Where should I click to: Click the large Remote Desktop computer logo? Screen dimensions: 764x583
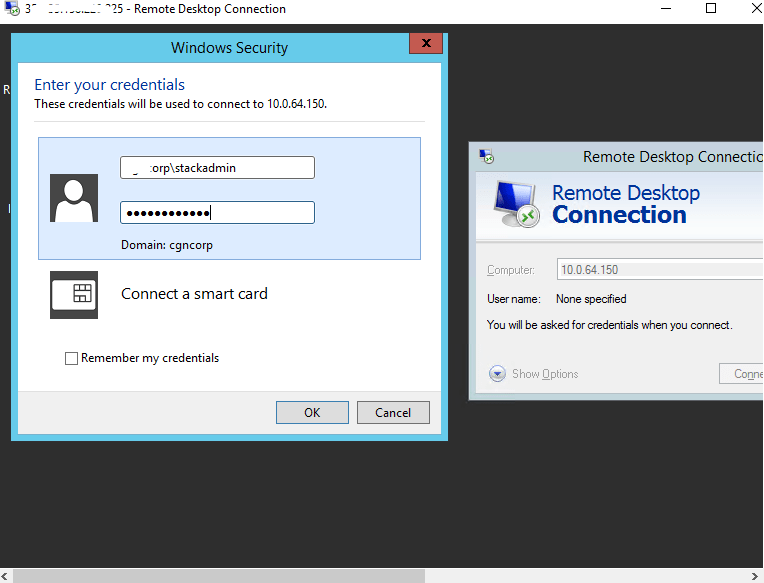517,204
